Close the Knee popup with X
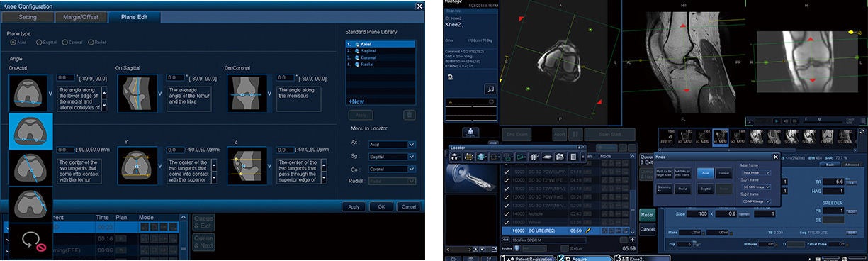Image resolution: width=868 pixels, height=261 pixels. coord(775,157)
